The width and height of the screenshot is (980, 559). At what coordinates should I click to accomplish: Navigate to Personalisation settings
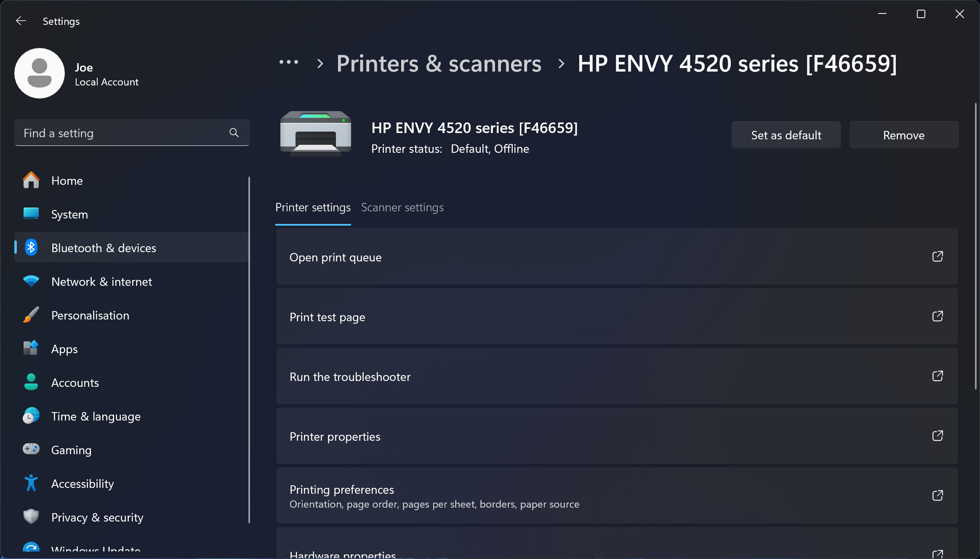(90, 315)
